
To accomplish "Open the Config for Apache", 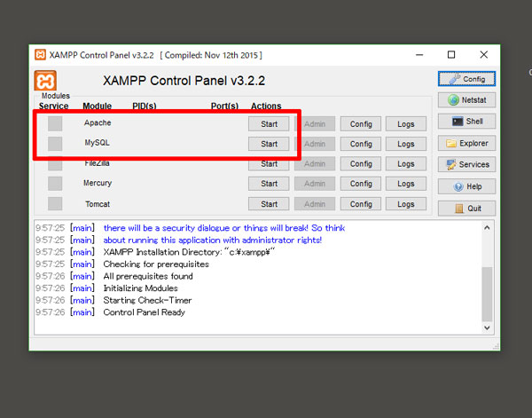I will pos(361,124).
